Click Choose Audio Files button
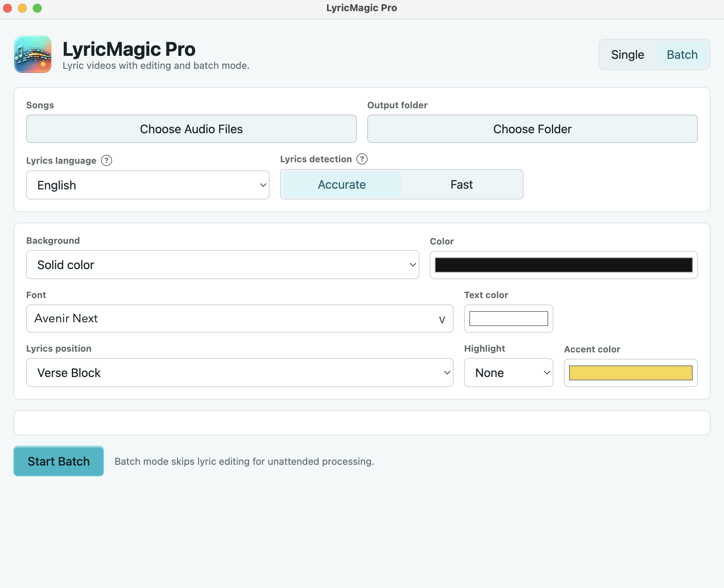 191,129
